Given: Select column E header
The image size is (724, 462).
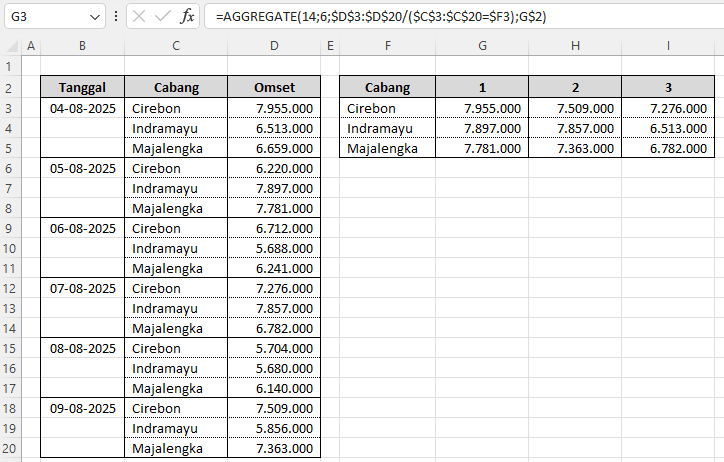Looking at the screenshot, I should [330, 46].
